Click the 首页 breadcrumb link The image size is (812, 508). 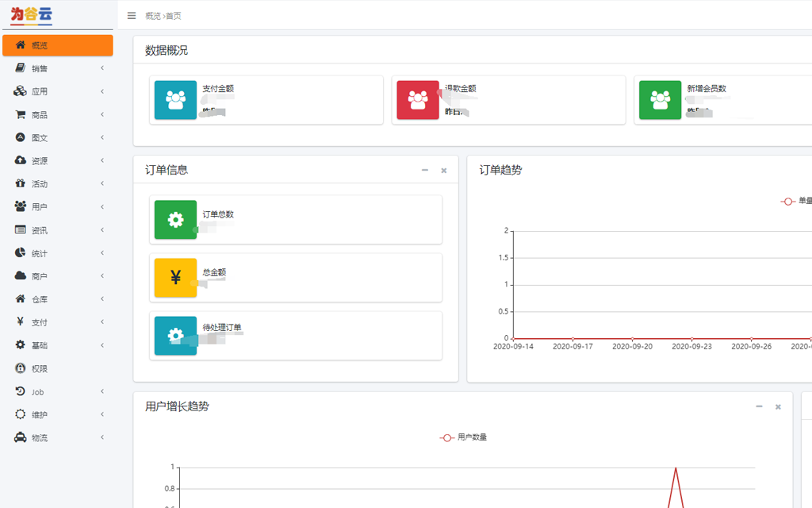point(174,16)
